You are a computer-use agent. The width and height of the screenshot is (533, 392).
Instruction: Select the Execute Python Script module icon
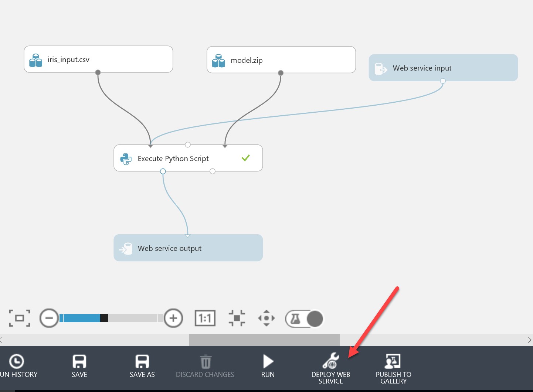pos(126,158)
